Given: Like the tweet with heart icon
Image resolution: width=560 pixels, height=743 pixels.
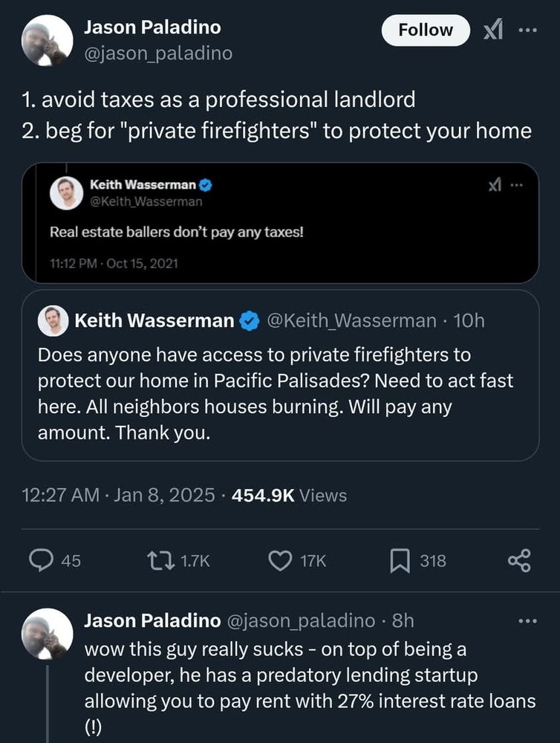Looking at the screenshot, I should [x=280, y=561].
